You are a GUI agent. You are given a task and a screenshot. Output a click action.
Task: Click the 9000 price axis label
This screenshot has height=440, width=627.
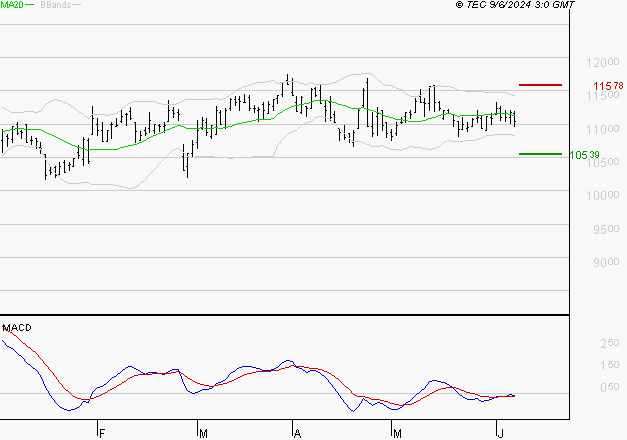(x=606, y=262)
